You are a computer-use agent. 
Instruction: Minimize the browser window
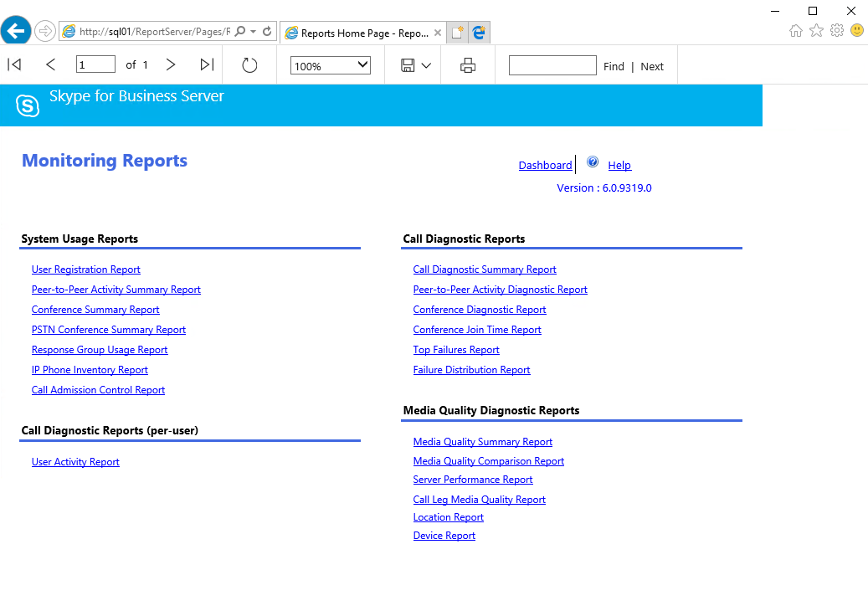[775, 11]
